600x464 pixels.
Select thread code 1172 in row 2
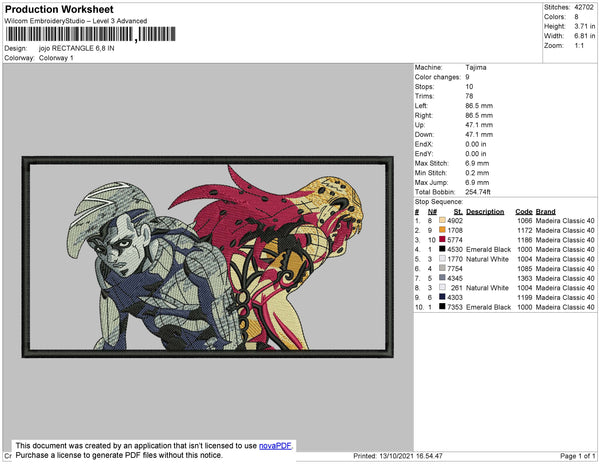click(x=524, y=230)
